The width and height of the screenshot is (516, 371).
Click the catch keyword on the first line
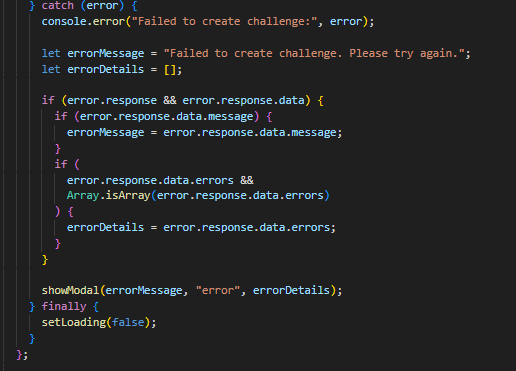(58, 5)
